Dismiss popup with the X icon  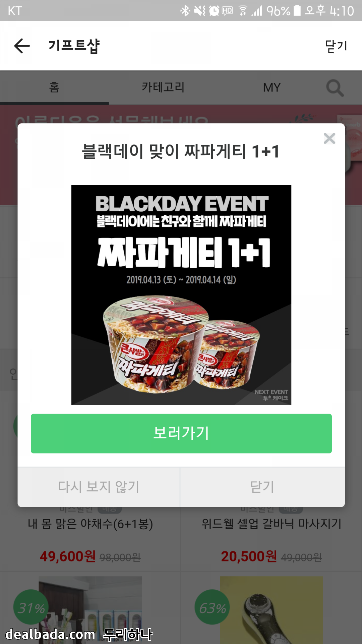coord(329,138)
